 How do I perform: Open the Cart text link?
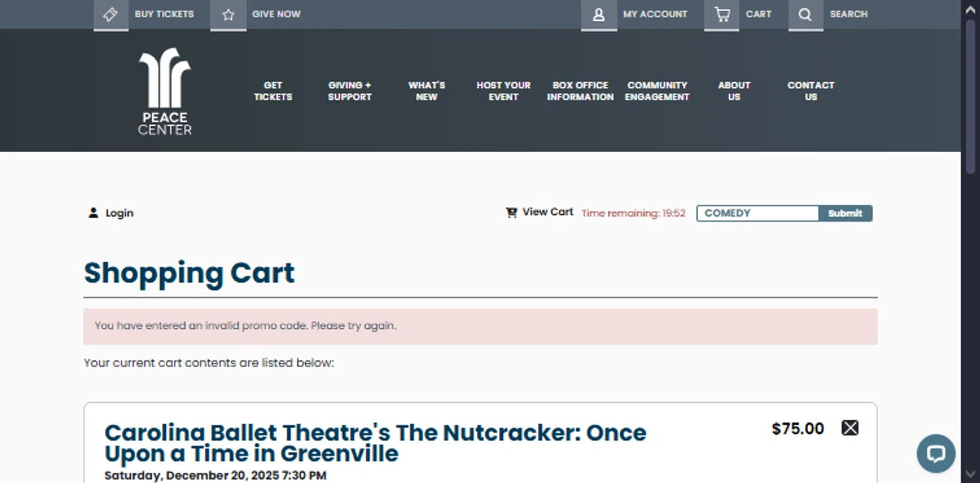tap(759, 14)
